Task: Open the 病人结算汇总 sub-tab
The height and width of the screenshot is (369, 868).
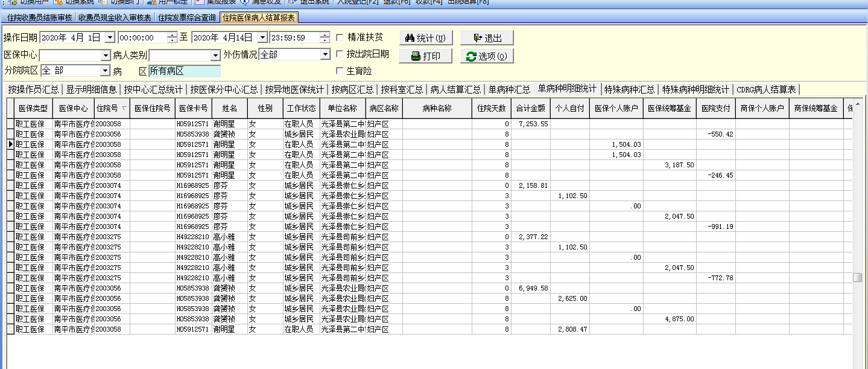Action: [455, 89]
